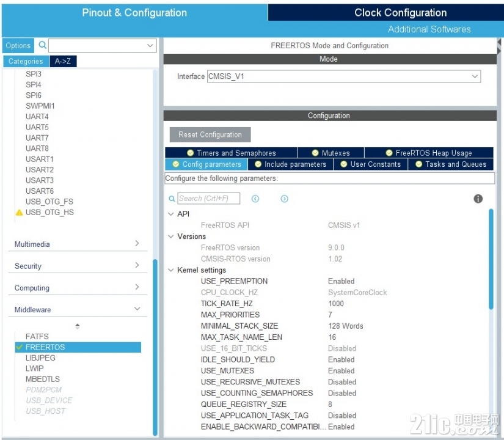Select USART6 in the peripheral list
The image size is (504, 440).
(x=40, y=191)
